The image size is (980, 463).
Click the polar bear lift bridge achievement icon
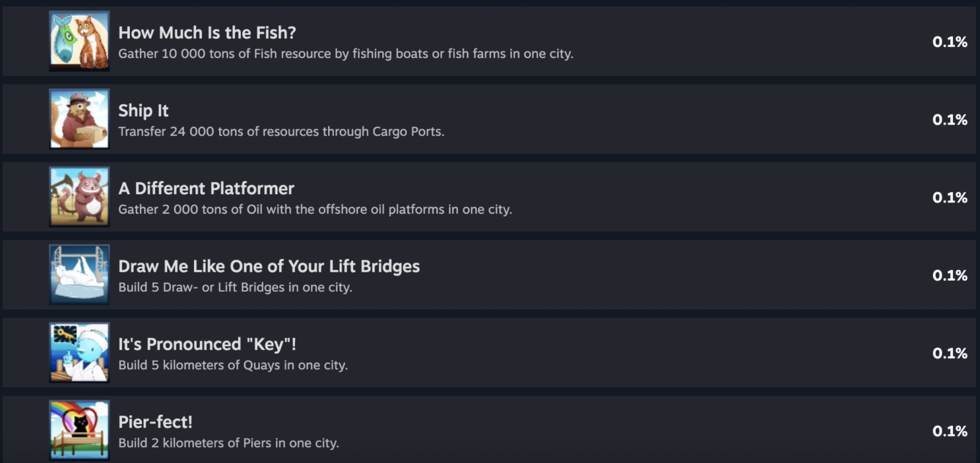click(79, 274)
